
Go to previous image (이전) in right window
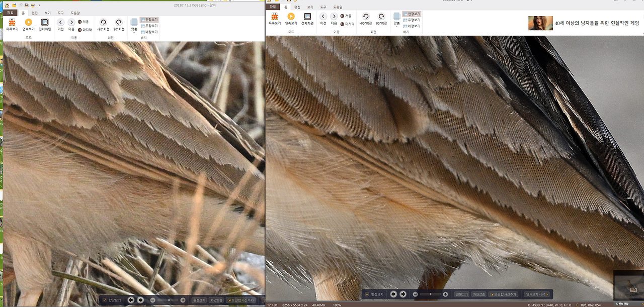(x=323, y=19)
